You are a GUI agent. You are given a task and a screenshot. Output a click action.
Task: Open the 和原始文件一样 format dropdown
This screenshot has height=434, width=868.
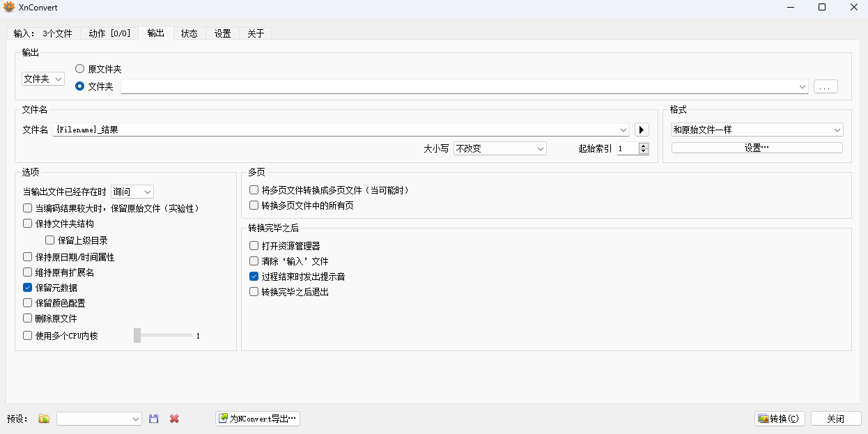pyautogui.click(x=757, y=130)
